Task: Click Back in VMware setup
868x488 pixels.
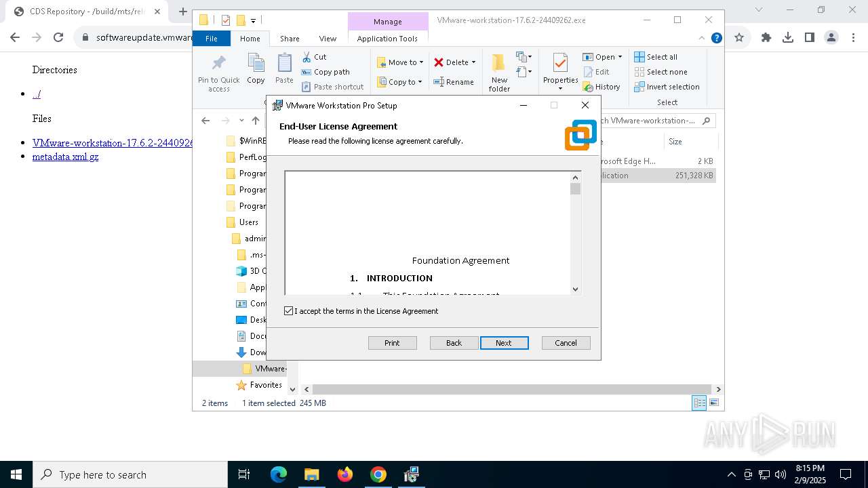Action: (x=454, y=343)
